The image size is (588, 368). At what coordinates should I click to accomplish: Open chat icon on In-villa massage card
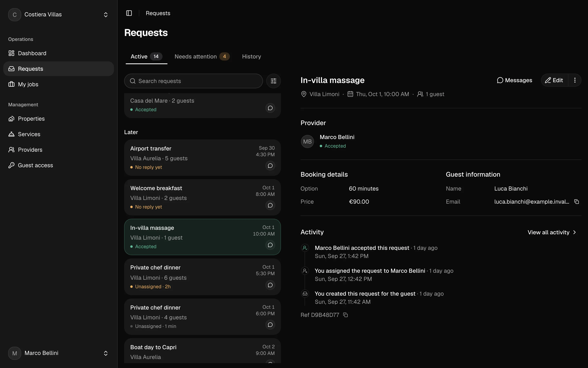270,245
